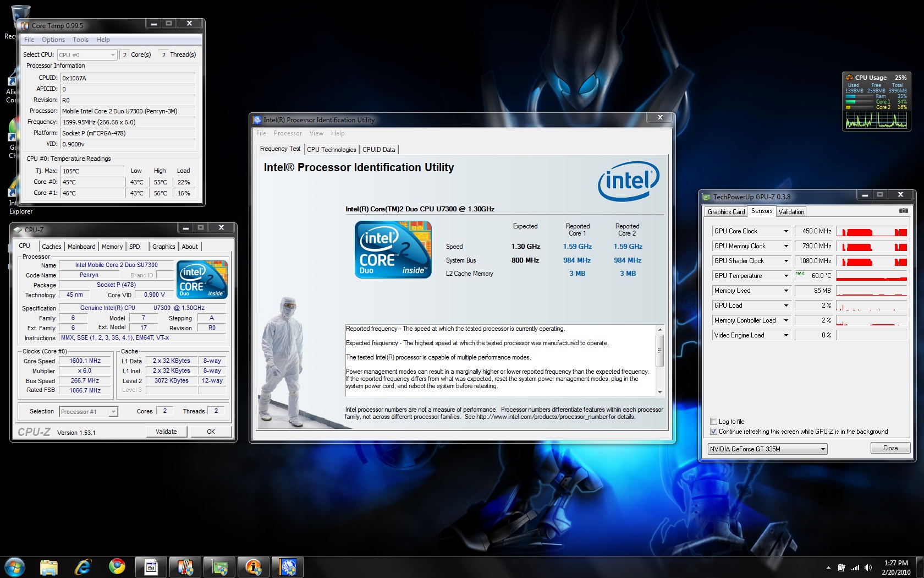Click the Intel utility title bar icon
924x578 pixels.
coord(257,120)
